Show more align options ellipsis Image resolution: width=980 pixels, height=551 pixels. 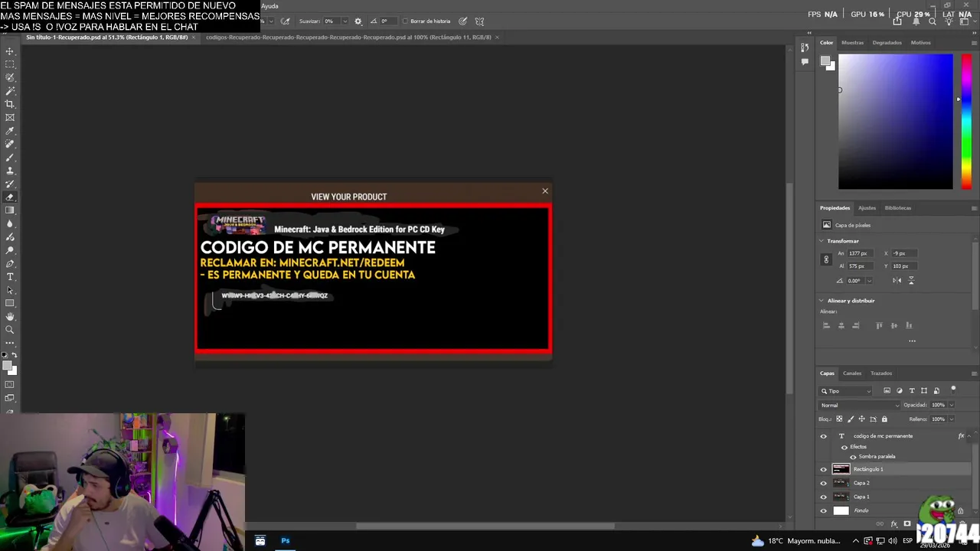tap(912, 341)
